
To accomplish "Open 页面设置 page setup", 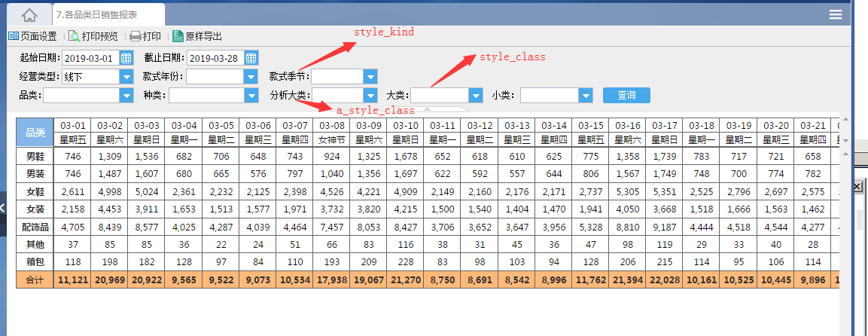I will (32, 36).
